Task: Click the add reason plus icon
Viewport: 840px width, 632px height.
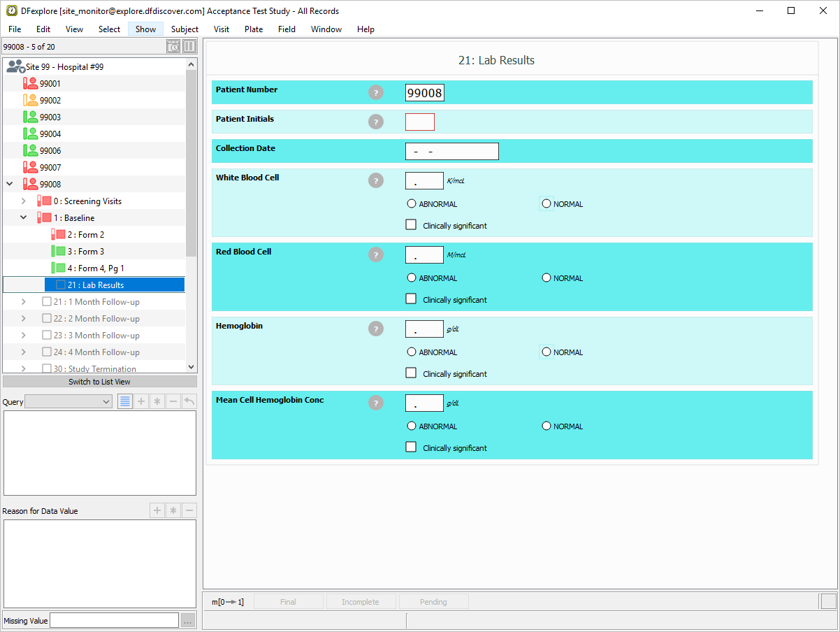Action: click(x=157, y=510)
